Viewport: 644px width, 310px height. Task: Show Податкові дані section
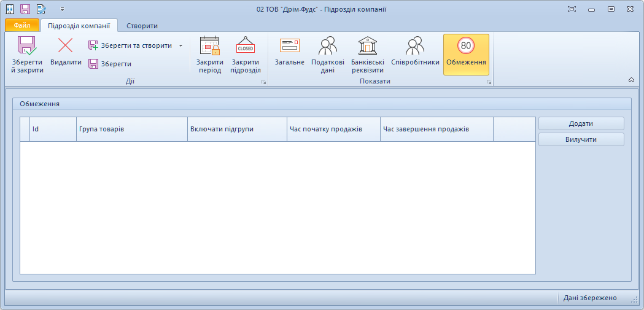(x=327, y=47)
